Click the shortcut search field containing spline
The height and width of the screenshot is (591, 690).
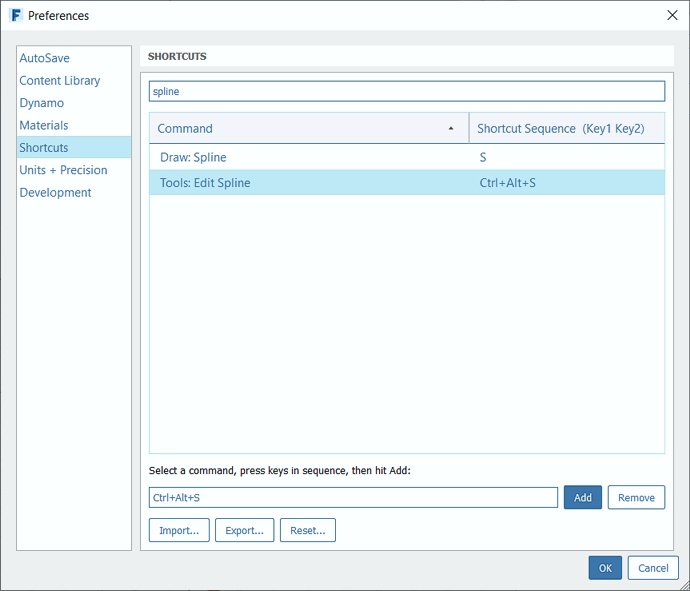(x=406, y=91)
